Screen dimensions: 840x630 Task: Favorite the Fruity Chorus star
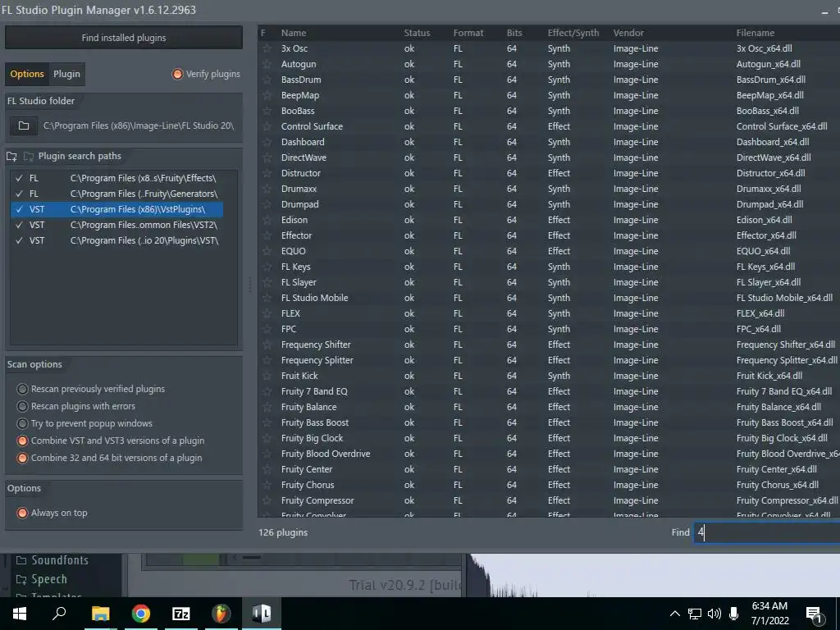[267, 485]
